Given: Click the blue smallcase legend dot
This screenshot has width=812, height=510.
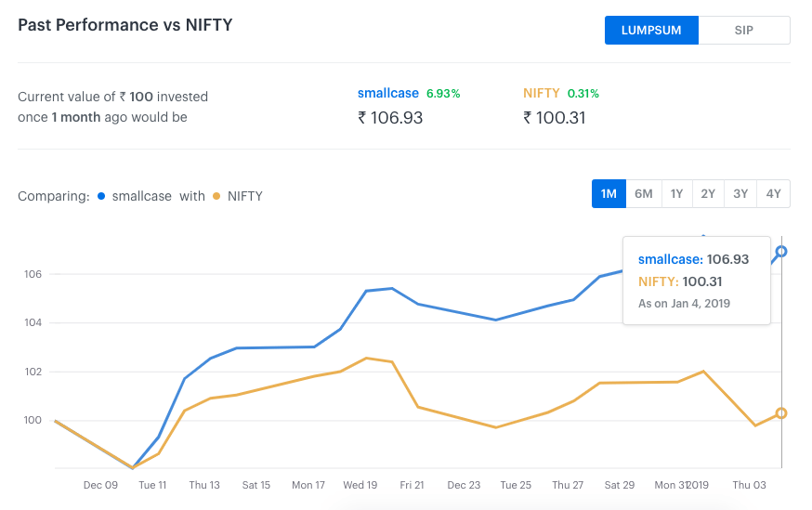Looking at the screenshot, I should point(101,196).
